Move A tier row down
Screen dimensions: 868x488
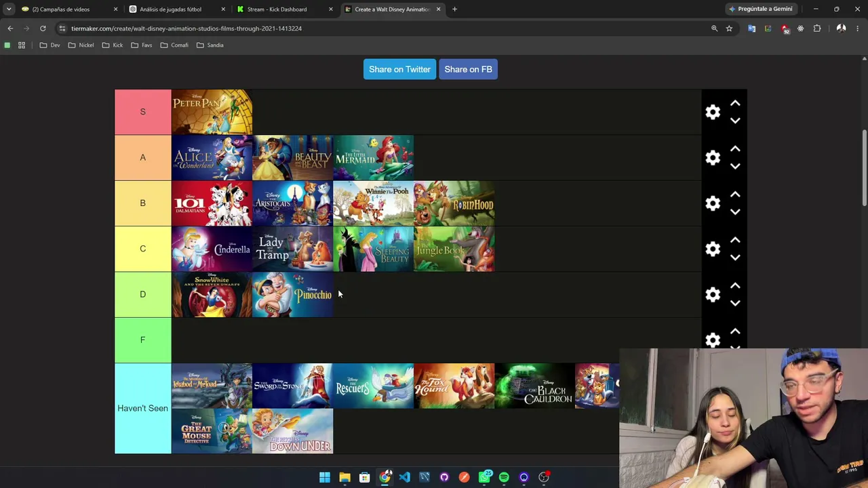pos(735,166)
